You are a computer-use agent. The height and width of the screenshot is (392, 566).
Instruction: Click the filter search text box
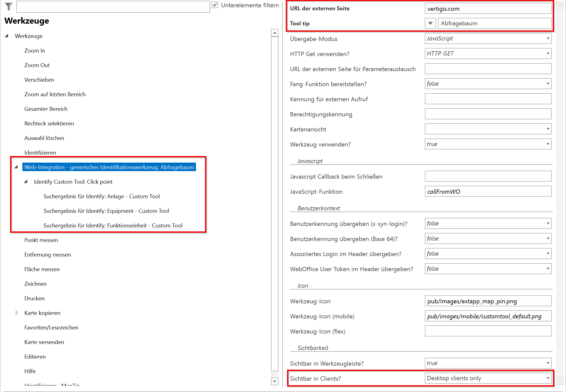(x=113, y=7)
